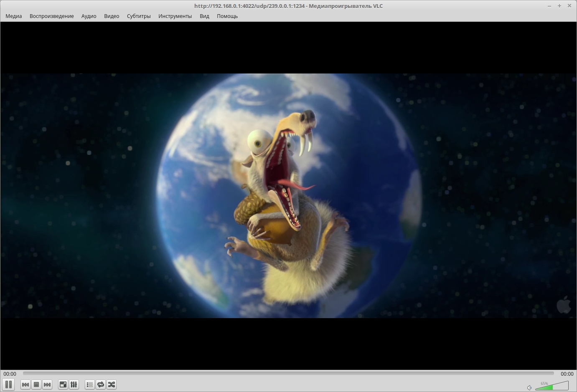Show the playlist panel
Screen dimensions: 577x392
pyautogui.click(x=90, y=384)
